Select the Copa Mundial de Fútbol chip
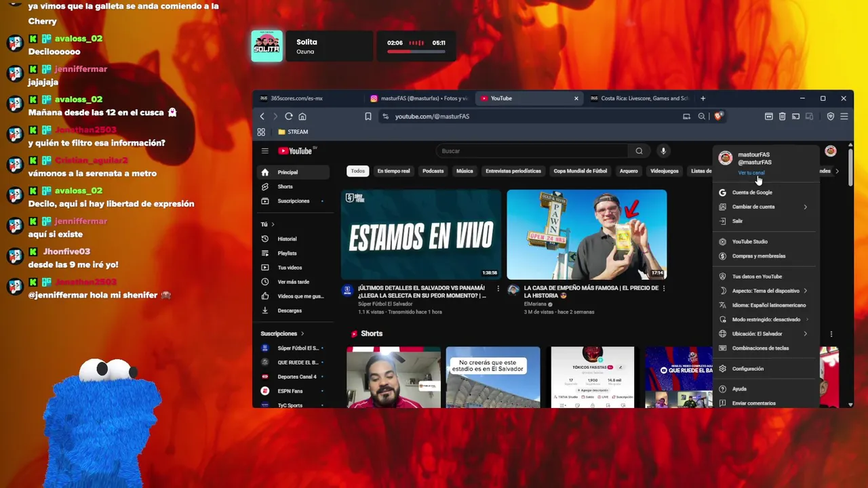 point(580,171)
